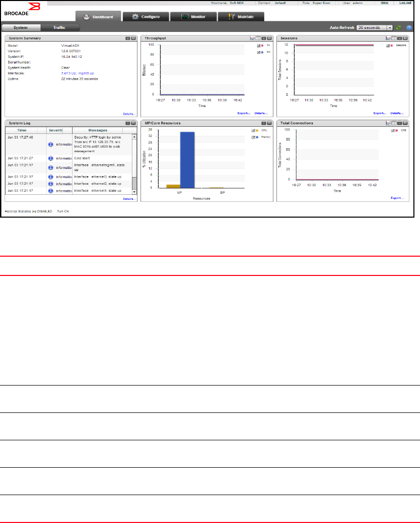Click the System Log scroll down arrow
The width and height of the screenshot is (420, 523).
click(134, 192)
